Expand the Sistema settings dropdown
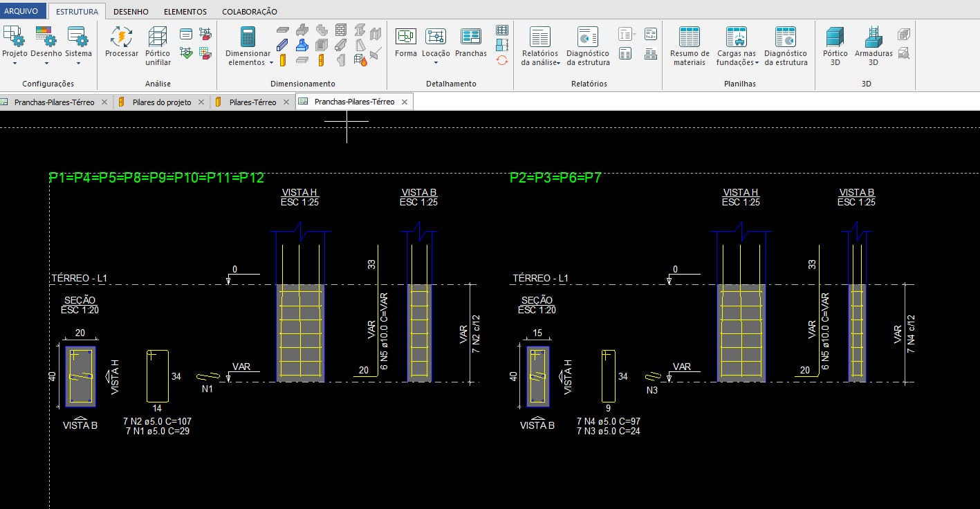 [78, 64]
